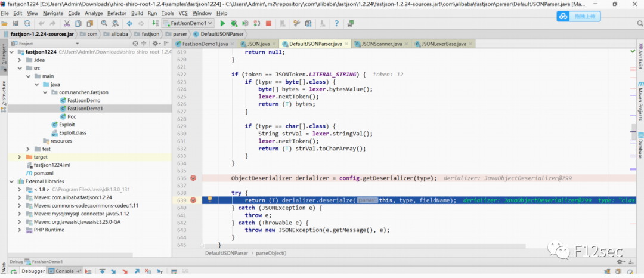Switch to JSONLexerBase.java tab
The width and height of the screenshot is (644, 278).
[444, 44]
